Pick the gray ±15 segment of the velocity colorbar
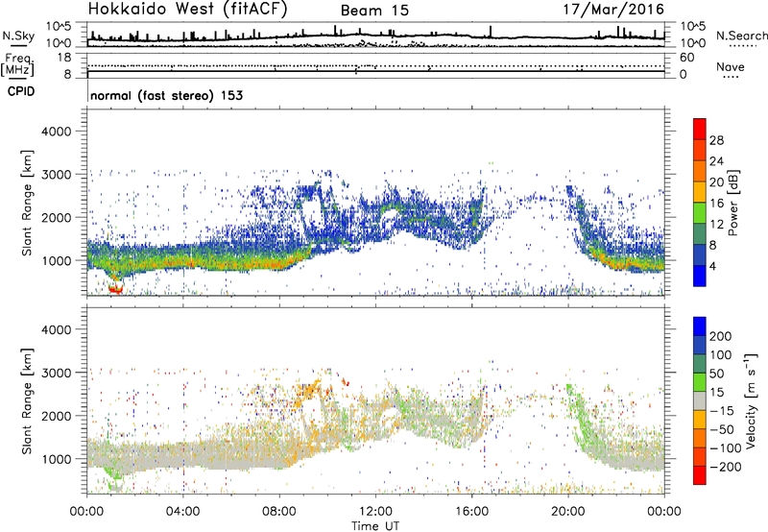This screenshot has height=532, width=768. coord(700,400)
